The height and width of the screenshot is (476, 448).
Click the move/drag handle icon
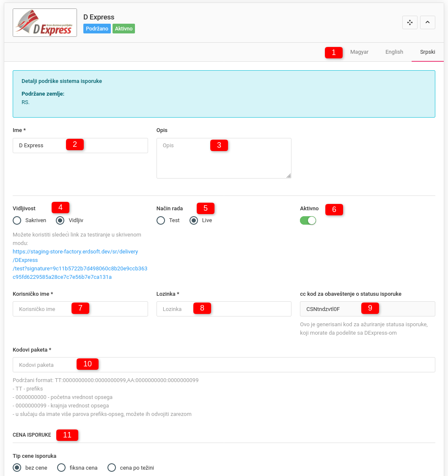[410, 22]
